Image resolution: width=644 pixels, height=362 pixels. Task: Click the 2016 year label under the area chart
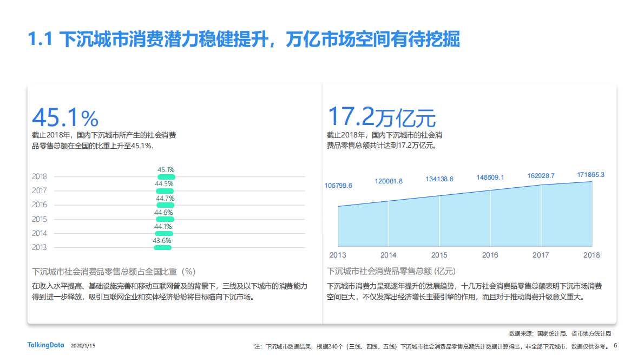pos(490,254)
